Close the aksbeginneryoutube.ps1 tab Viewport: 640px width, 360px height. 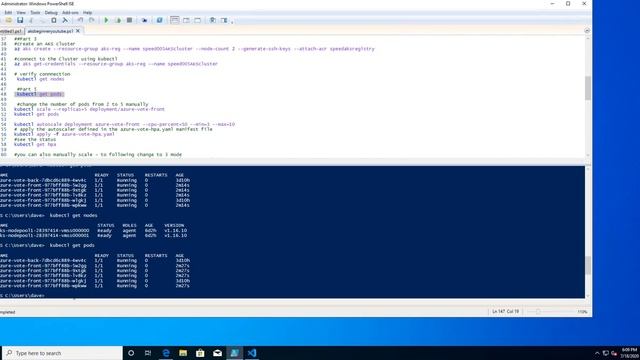point(78,31)
